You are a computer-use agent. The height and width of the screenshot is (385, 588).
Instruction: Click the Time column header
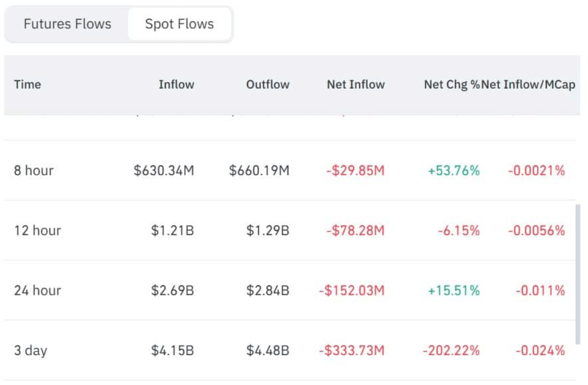27,84
